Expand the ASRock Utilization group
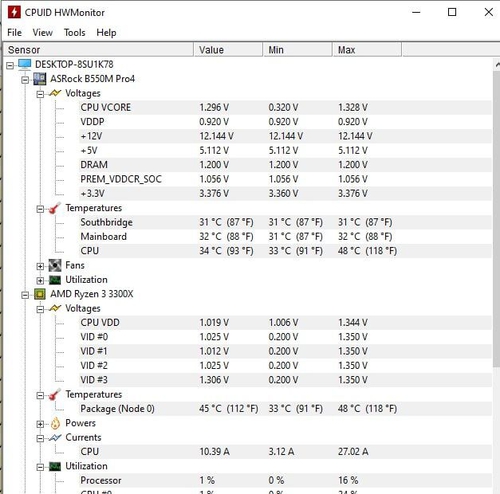This screenshot has width=500, height=494. [x=40, y=281]
